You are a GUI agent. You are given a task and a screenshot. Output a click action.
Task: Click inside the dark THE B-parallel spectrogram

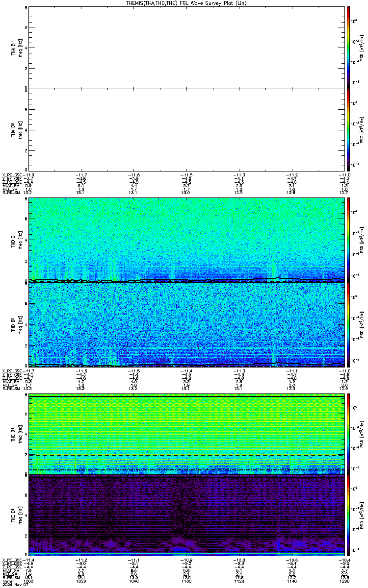[x=186, y=515]
